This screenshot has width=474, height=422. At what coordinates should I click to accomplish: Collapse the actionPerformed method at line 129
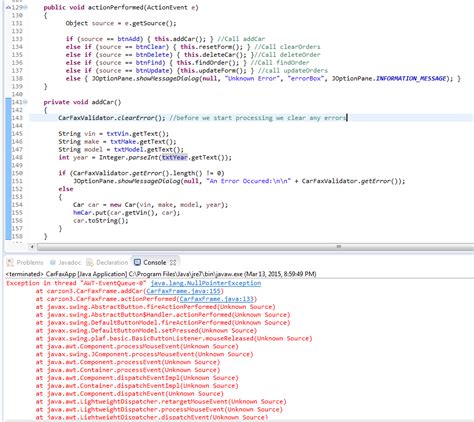click(x=26, y=7)
